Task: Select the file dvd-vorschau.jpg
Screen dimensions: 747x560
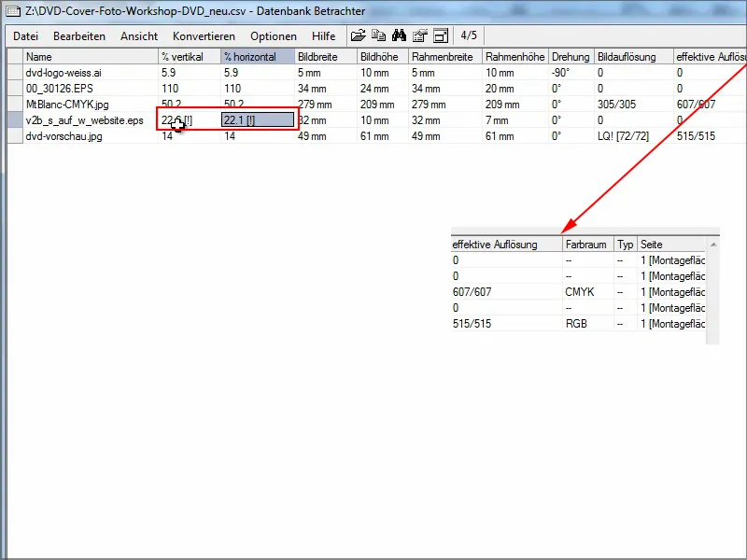Action: tap(63, 136)
